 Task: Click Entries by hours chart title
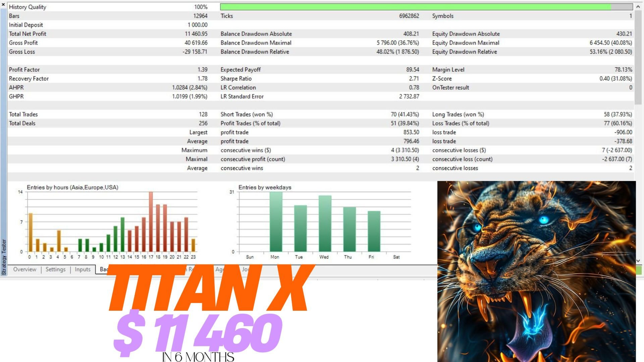pyautogui.click(x=72, y=187)
